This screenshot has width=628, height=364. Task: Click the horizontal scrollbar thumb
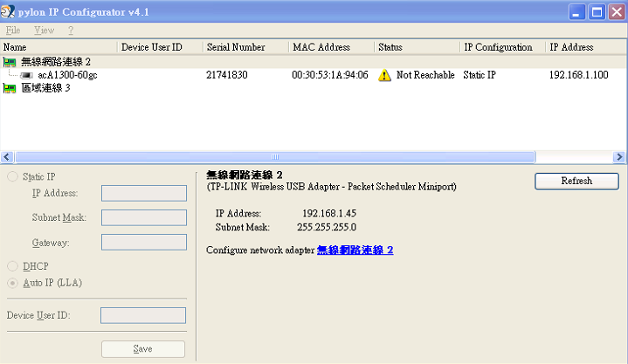pyautogui.click(x=275, y=157)
